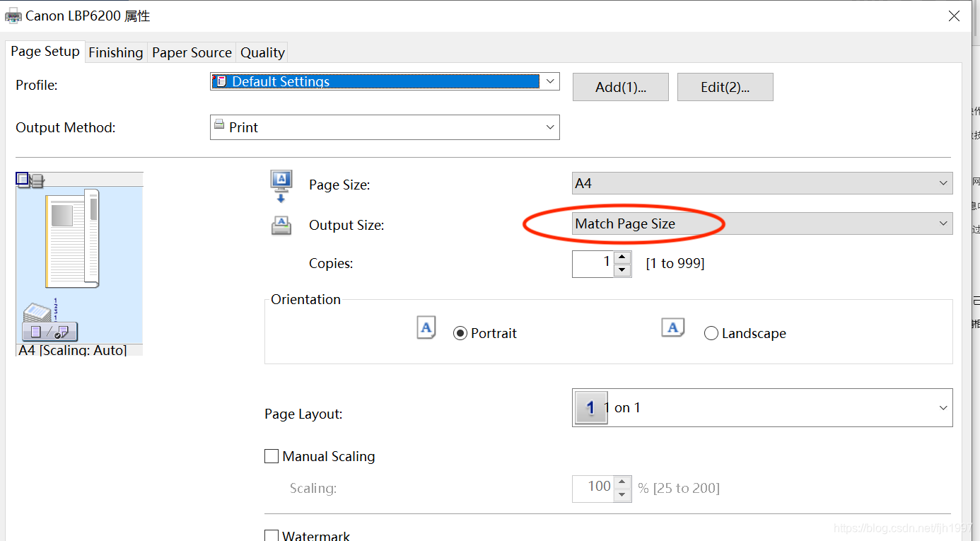Open the Profile dropdown
Viewport: 980px width, 541px height.
point(385,81)
